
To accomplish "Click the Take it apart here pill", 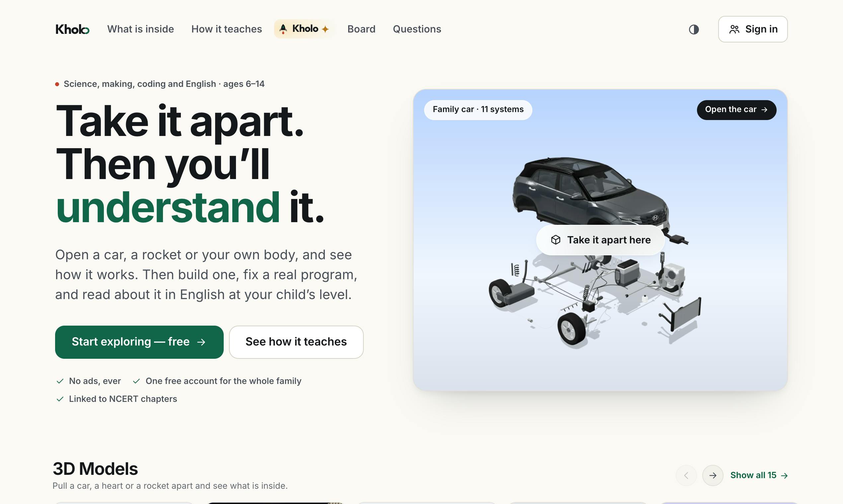I will pos(601,240).
